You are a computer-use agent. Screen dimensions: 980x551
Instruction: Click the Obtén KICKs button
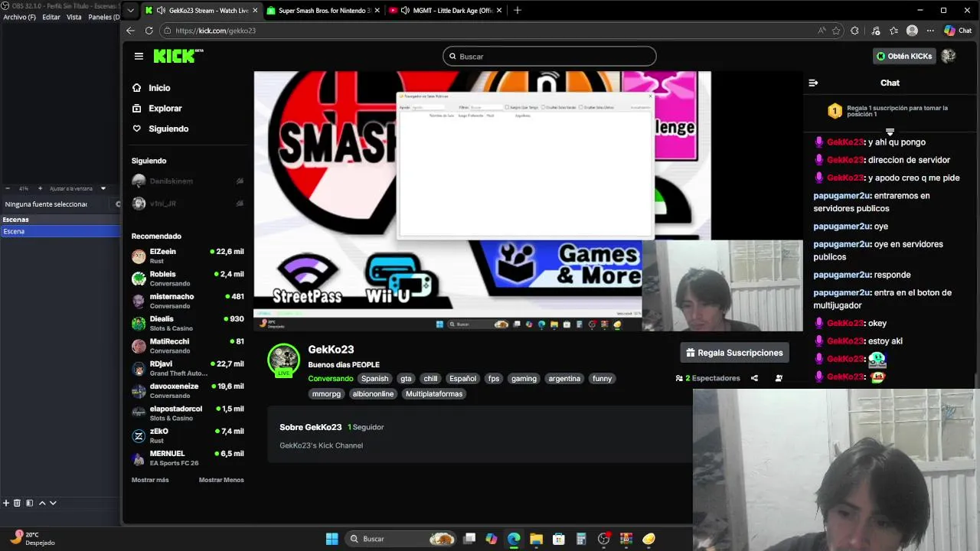coord(904,56)
